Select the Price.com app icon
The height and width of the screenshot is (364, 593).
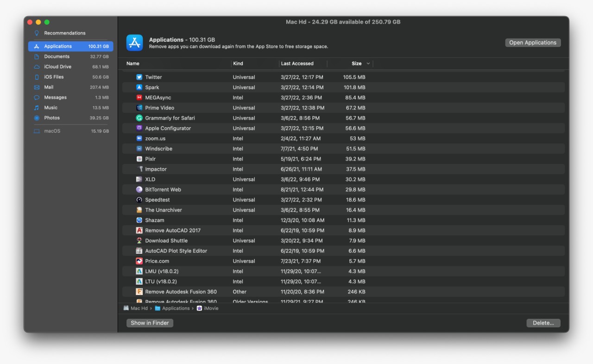pyautogui.click(x=139, y=261)
